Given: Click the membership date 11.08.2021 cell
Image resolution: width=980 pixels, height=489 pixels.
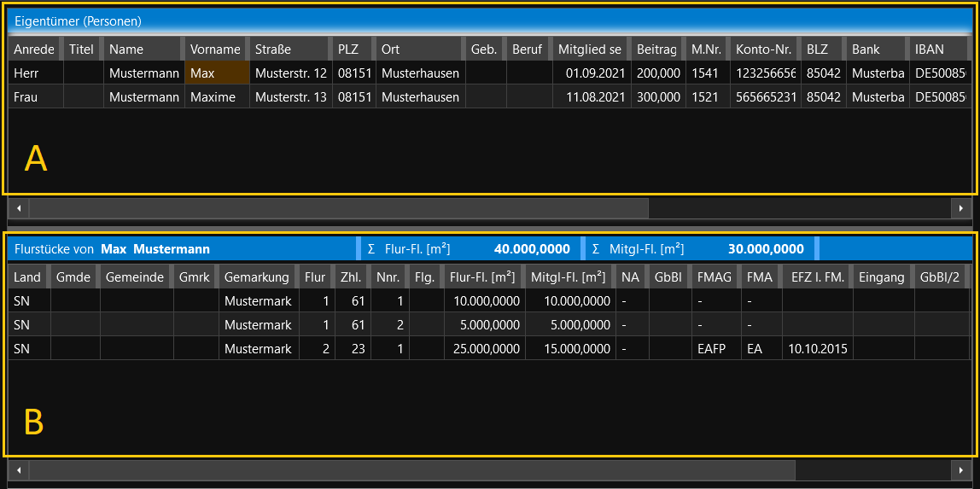Looking at the screenshot, I should 592,97.
